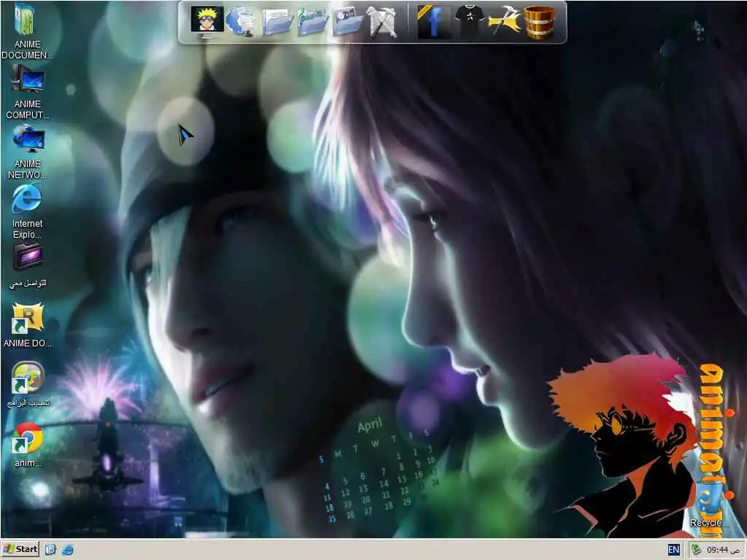This screenshot has height=560, width=747.
Task: Select the ANIME NETWORK desktop icon
Action: (27, 152)
